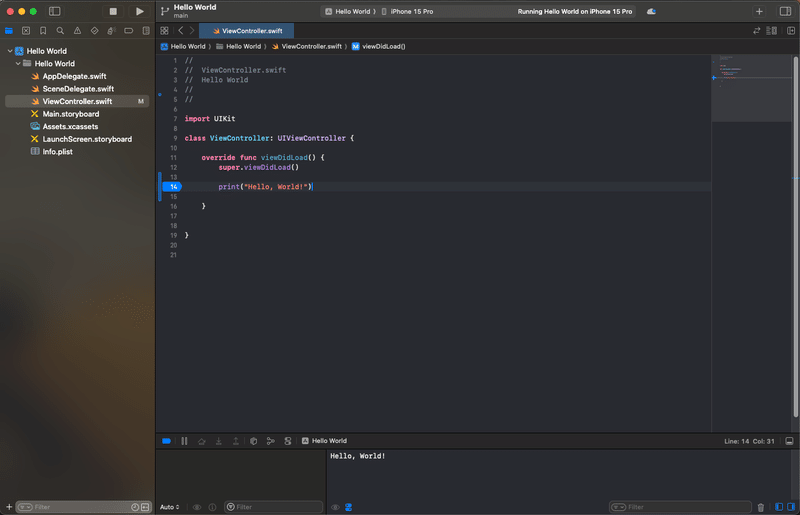The height and width of the screenshot is (515, 800).
Task: Toggle the console pane
Action: (791, 507)
